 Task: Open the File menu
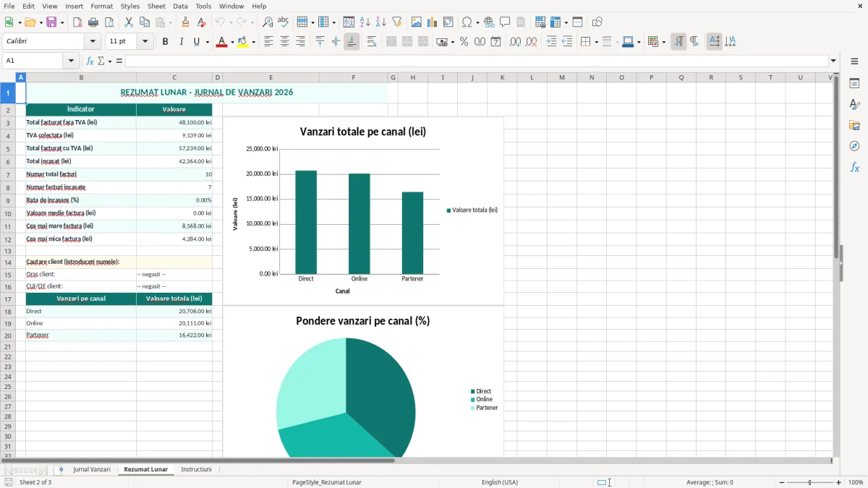click(x=9, y=6)
